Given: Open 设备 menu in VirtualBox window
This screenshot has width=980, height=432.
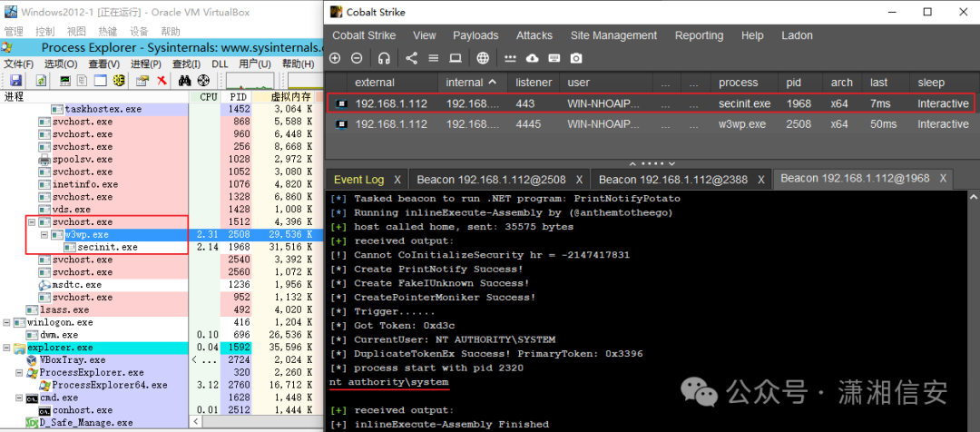Looking at the screenshot, I should 139,31.
